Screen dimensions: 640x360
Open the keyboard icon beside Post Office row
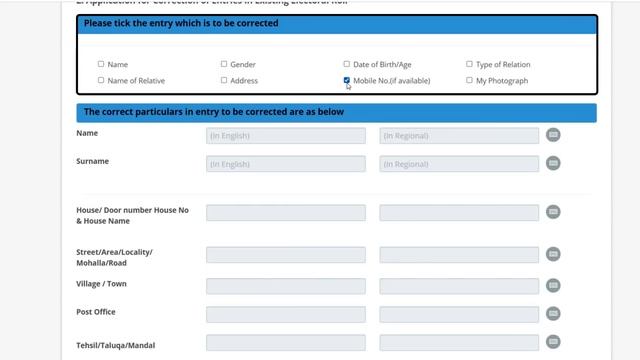pos(553,313)
